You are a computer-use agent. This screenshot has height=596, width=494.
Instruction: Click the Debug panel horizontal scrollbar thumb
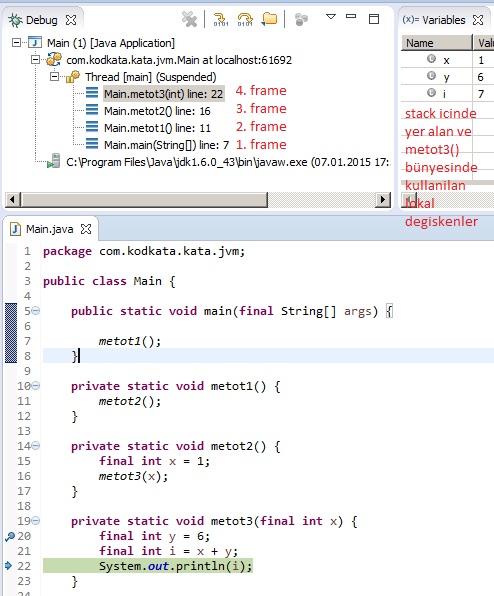point(144,200)
